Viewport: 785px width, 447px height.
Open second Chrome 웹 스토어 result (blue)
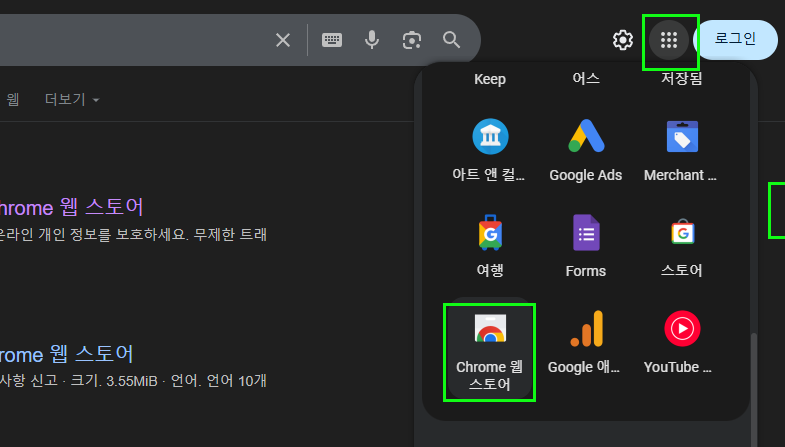point(66,354)
